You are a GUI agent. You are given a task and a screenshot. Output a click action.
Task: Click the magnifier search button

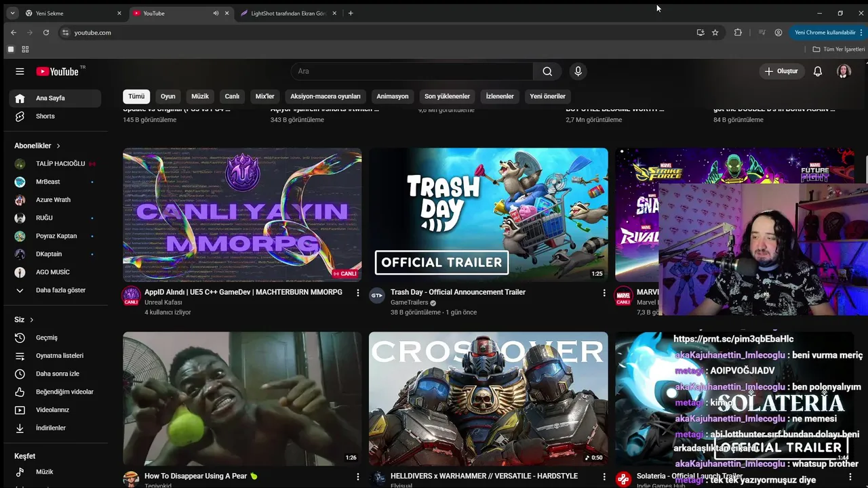point(547,71)
